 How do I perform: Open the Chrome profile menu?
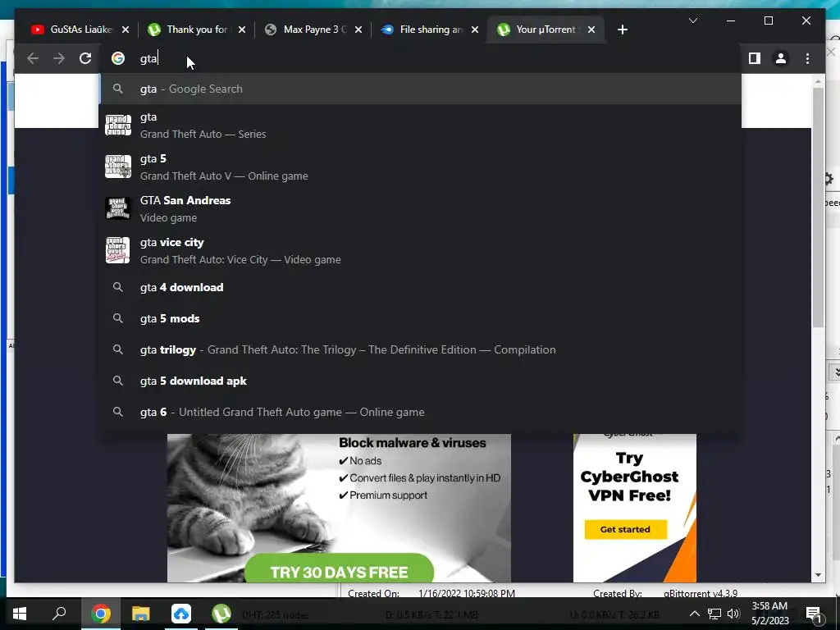click(781, 58)
